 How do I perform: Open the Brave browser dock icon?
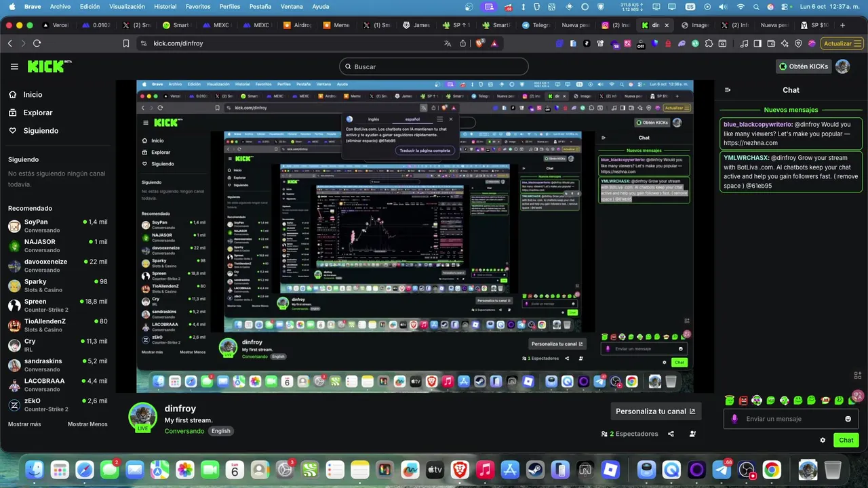click(460, 469)
